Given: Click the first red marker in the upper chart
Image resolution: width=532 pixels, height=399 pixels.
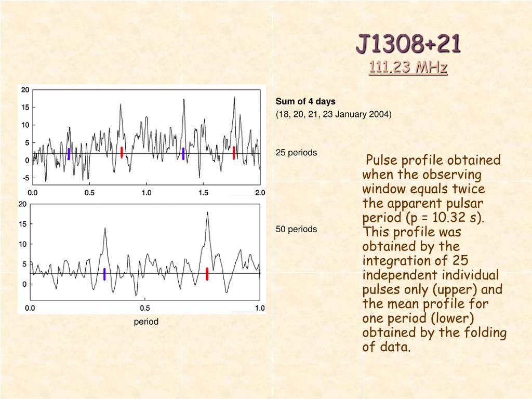Looking at the screenshot, I should (122, 152).
